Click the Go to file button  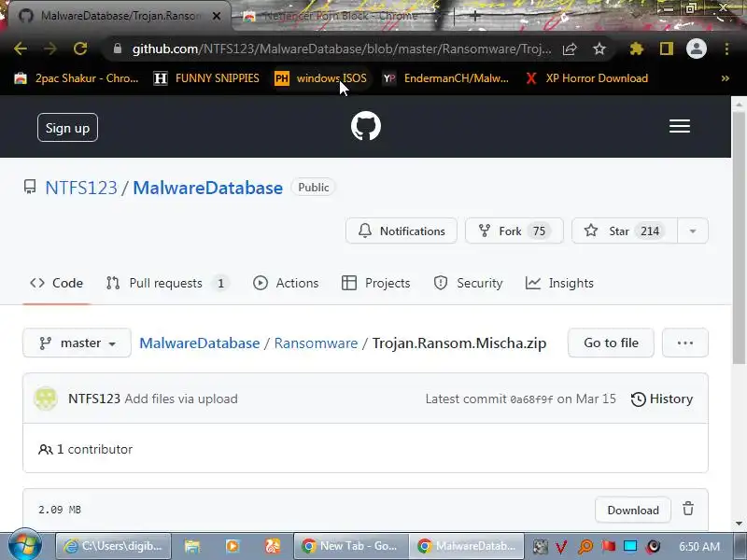point(611,343)
